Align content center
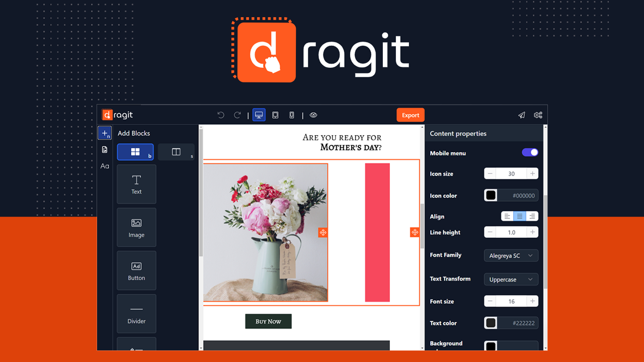This screenshot has height=362, width=644. (520, 216)
